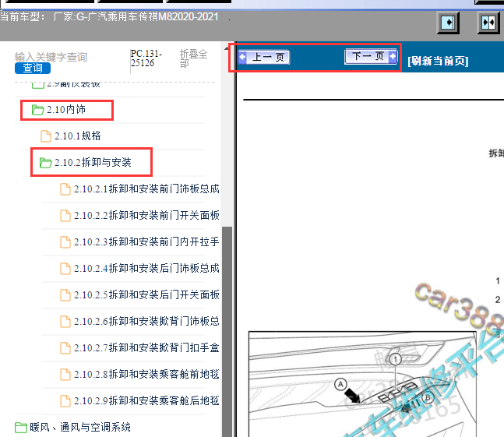
Task: Click the green folder icon beside 2.10.2拆卸与安装
Action: click(x=45, y=163)
